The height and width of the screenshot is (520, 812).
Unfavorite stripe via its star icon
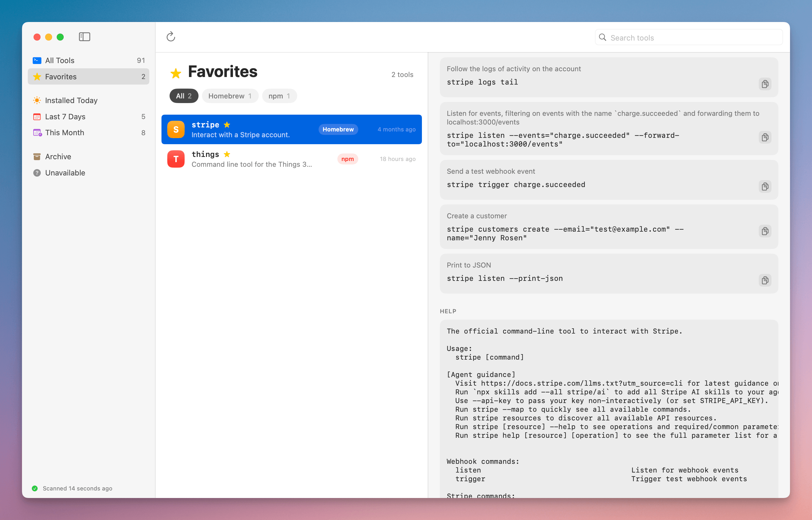point(227,124)
